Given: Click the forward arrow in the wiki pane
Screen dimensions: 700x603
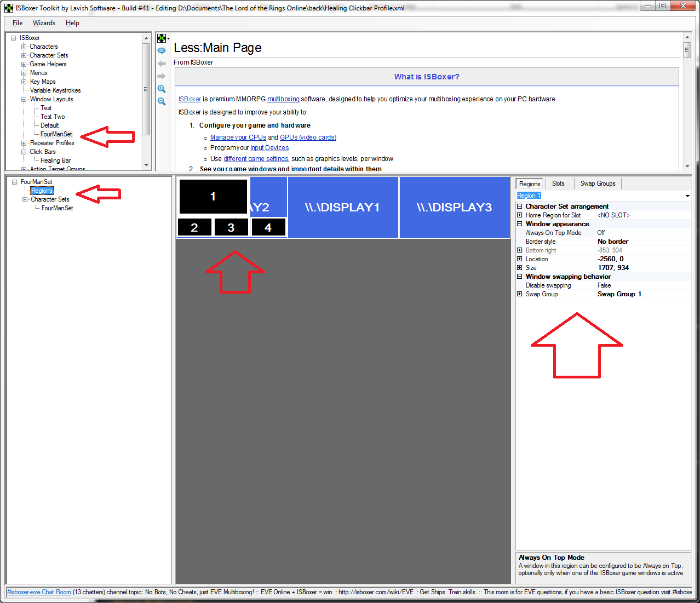Looking at the screenshot, I should [x=162, y=76].
